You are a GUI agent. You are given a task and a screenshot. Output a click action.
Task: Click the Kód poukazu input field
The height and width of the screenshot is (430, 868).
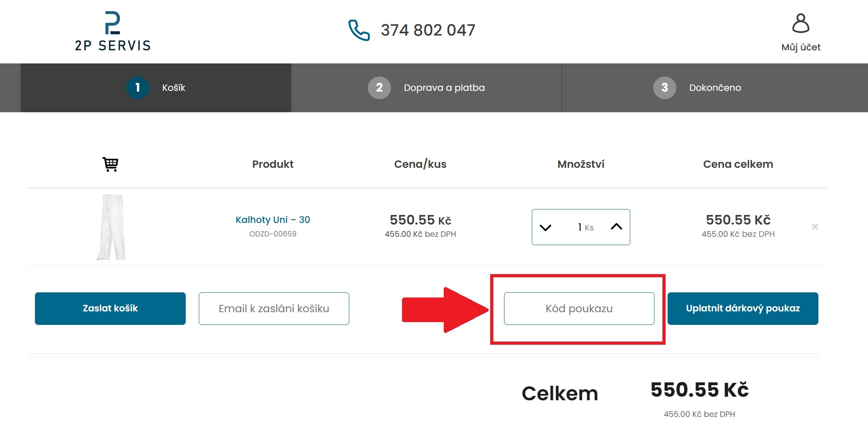(579, 308)
